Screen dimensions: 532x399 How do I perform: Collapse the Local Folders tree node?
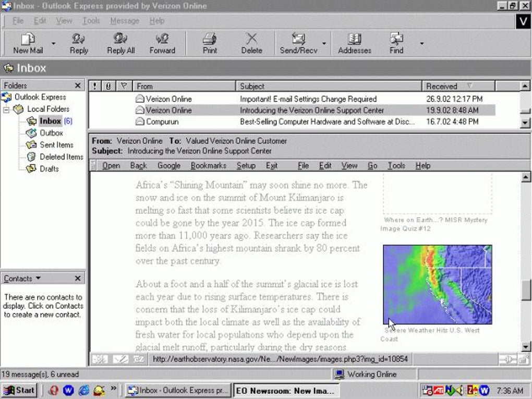click(x=6, y=110)
